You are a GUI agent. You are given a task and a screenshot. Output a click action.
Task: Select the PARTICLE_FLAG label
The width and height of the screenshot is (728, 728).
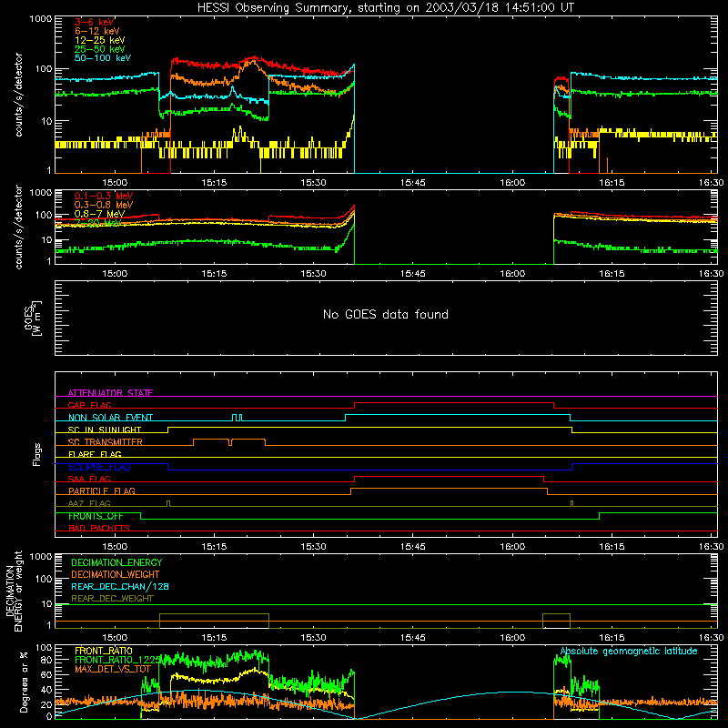[x=102, y=490]
